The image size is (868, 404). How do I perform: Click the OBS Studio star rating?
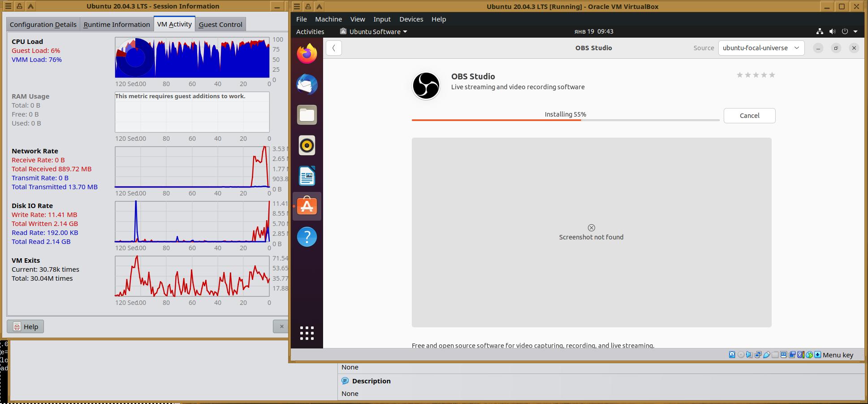click(756, 75)
